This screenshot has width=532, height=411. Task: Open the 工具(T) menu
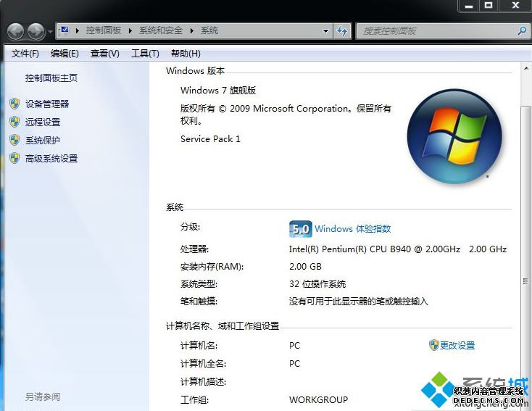pos(145,54)
